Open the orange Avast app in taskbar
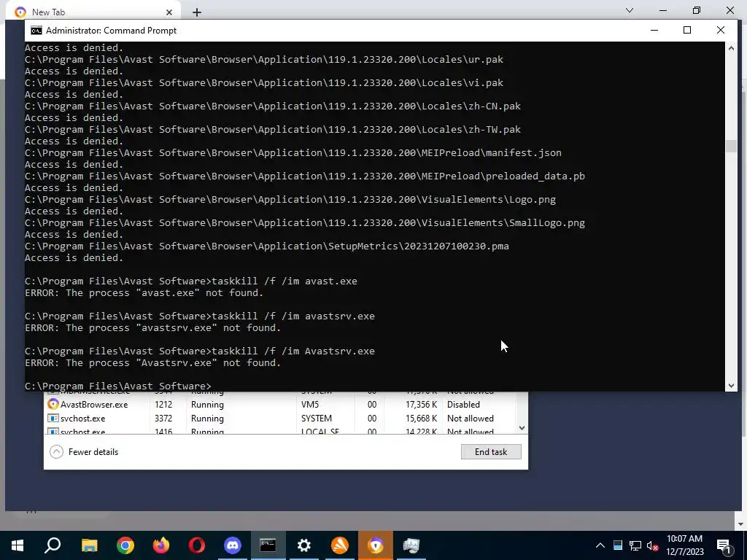 [340, 545]
